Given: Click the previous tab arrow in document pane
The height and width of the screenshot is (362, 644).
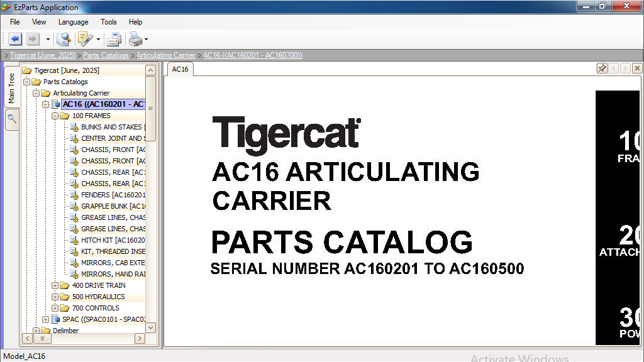Looking at the screenshot, I should coord(614,68).
